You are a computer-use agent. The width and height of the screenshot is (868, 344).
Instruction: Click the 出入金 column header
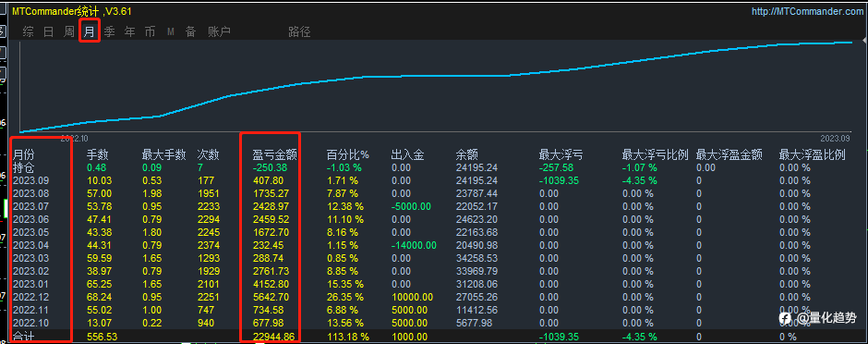click(407, 155)
